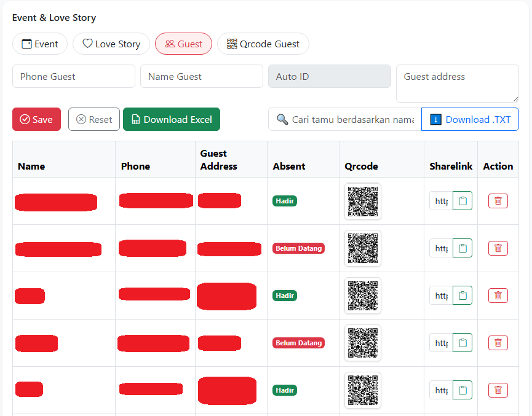This screenshot has height=416, width=532.
Task: Copy sharelink in the second guest row
Action: point(463,248)
